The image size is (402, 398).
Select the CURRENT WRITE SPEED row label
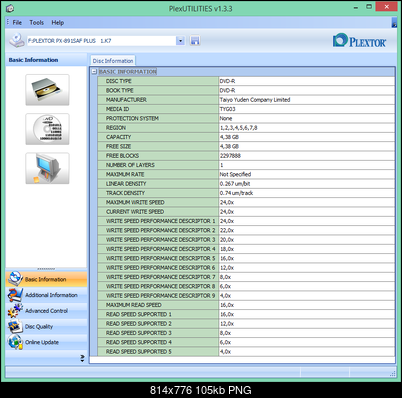coord(135,212)
